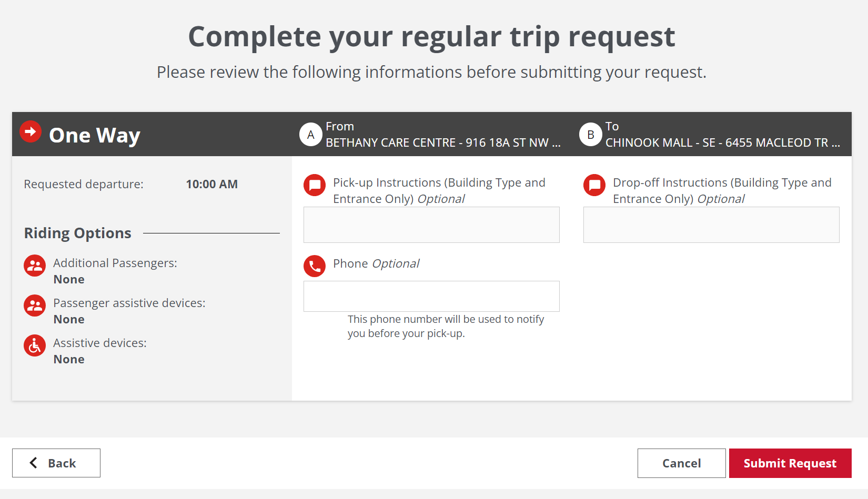Viewport: 868px width, 499px height.
Task: Click the wheelchair Assistive devices icon
Action: [x=35, y=345]
